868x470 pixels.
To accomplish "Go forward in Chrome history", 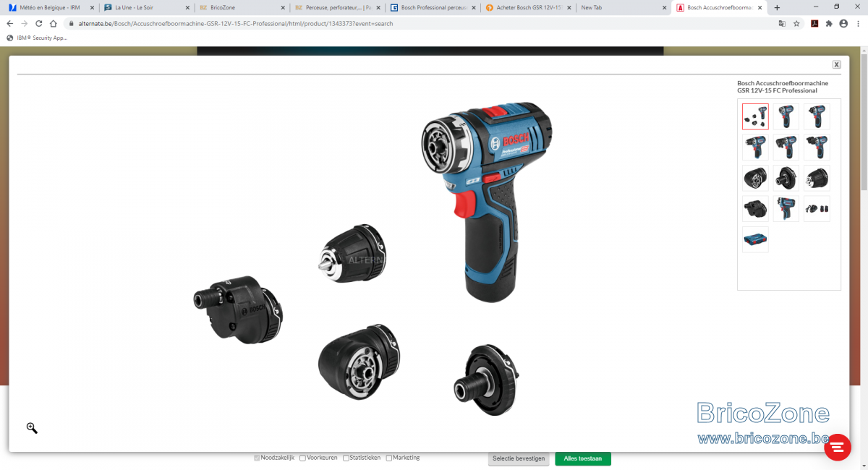I will tap(24, 23).
